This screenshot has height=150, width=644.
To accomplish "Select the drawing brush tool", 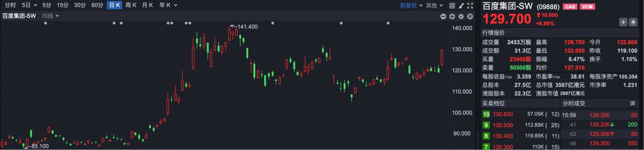I will click(x=461, y=5).
